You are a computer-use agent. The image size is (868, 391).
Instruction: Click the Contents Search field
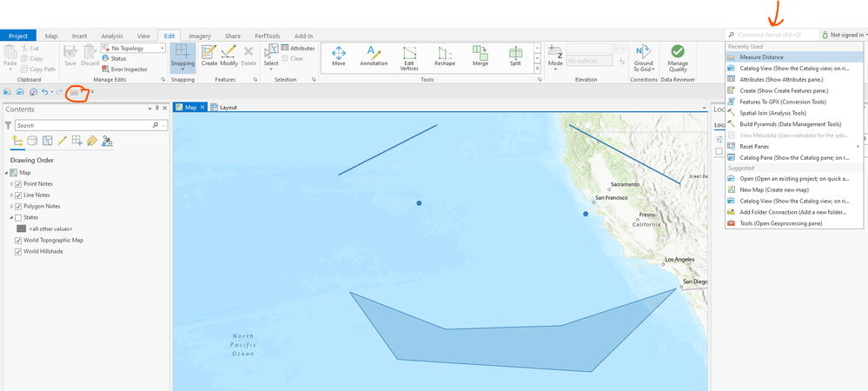(90, 126)
